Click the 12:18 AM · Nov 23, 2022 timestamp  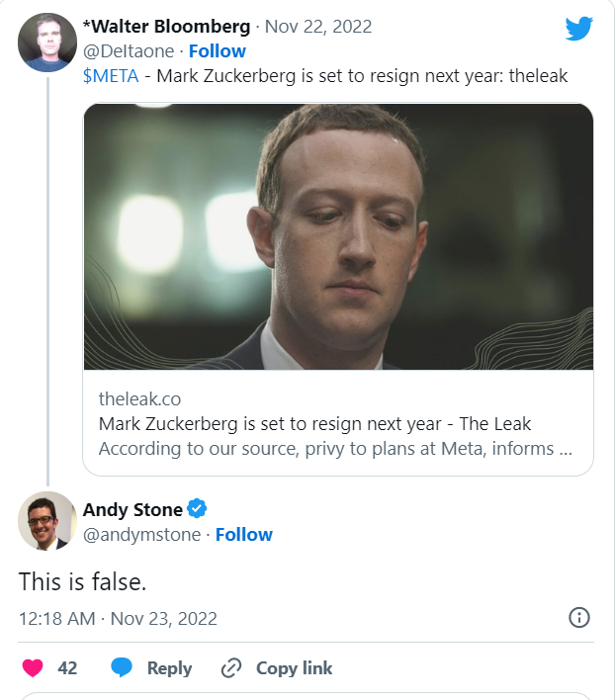click(x=118, y=618)
